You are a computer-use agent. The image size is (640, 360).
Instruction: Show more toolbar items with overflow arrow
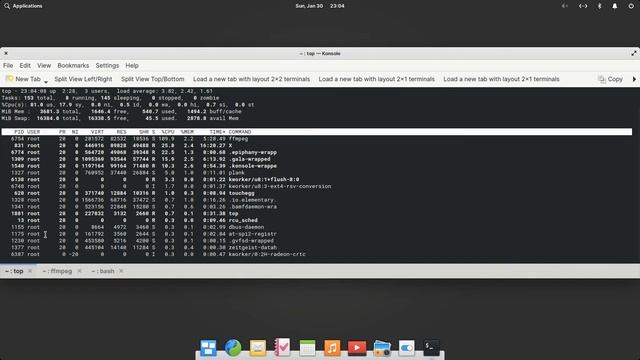pyautogui.click(x=634, y=79)
